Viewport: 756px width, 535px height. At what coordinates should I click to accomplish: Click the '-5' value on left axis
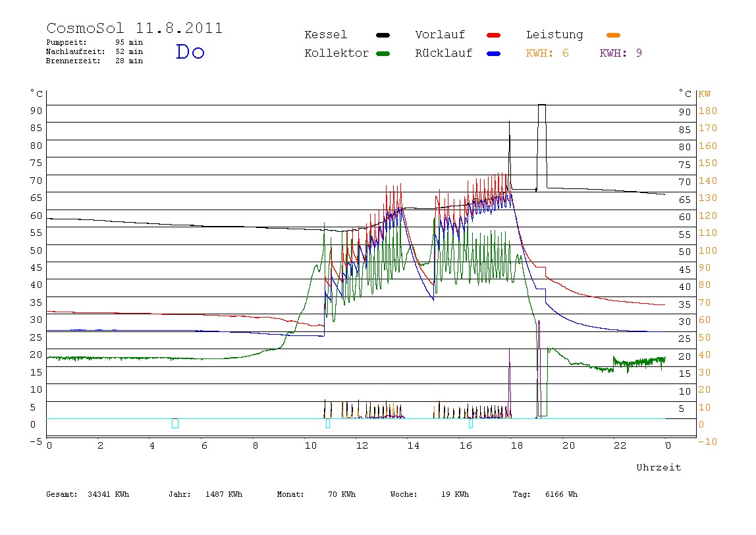pos(36,441)
